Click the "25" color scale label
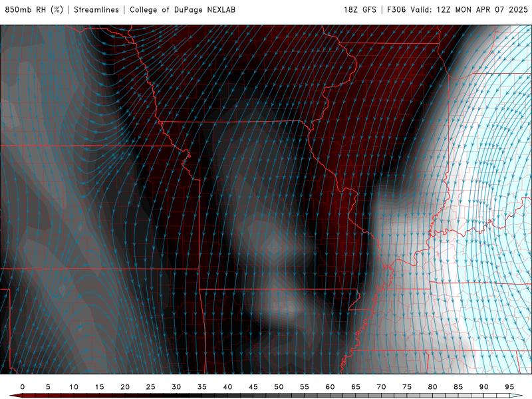The height and width of the screenshot is (399, 532). pos(151,387)
